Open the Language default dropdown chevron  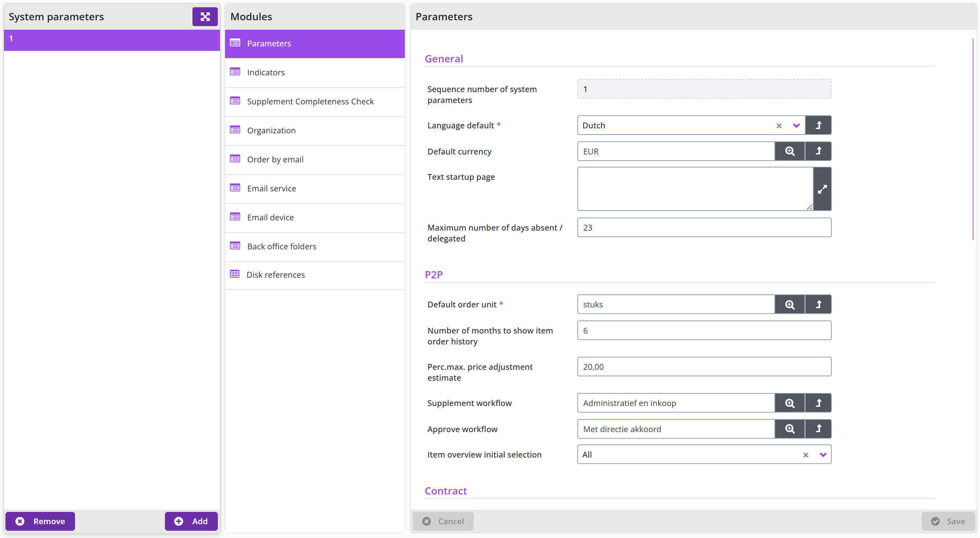click(x=796, y=125)
